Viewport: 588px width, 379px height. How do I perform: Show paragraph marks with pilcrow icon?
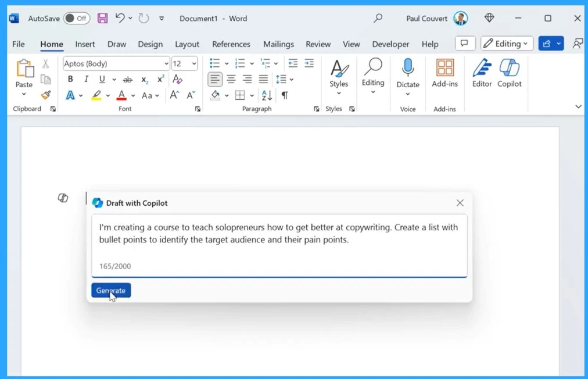click(285, 95)
